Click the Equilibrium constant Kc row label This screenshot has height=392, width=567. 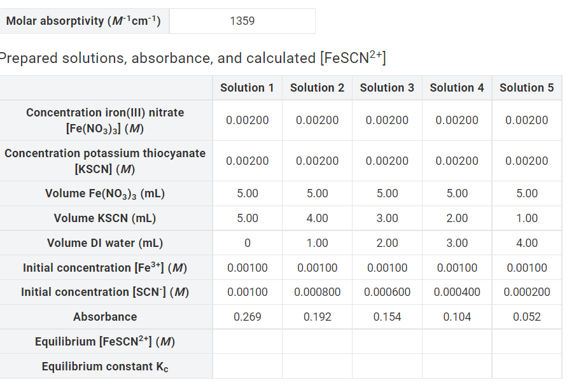pos(106,366)
